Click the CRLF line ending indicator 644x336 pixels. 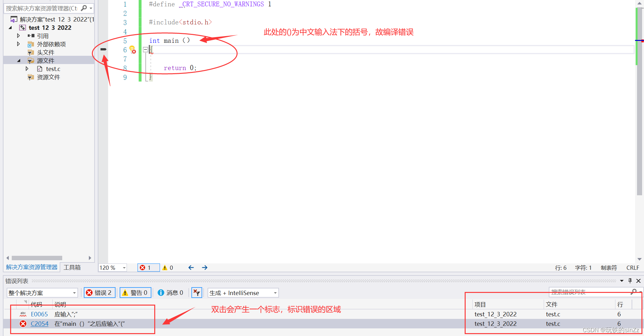click(633, 268)
